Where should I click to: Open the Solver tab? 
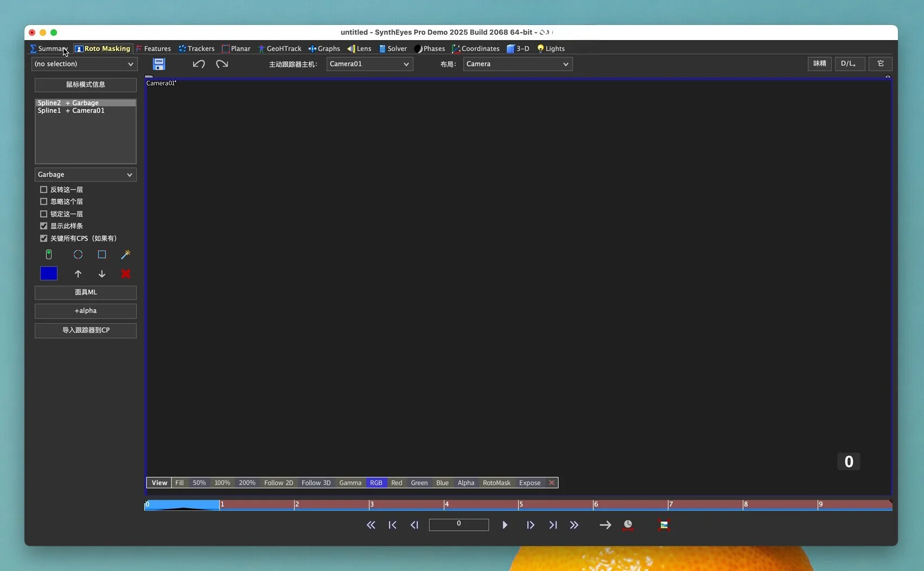(x=393, y=49)
